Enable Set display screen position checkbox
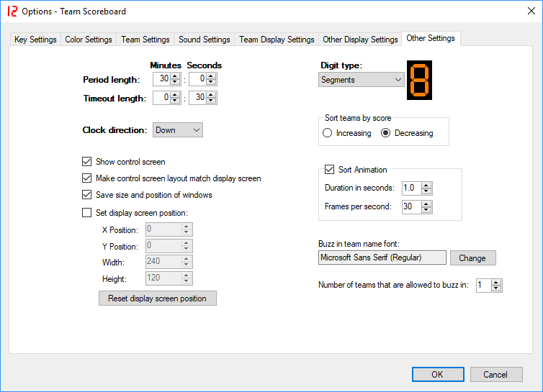Viewport: 543px width, 392px height. (88, 212)
